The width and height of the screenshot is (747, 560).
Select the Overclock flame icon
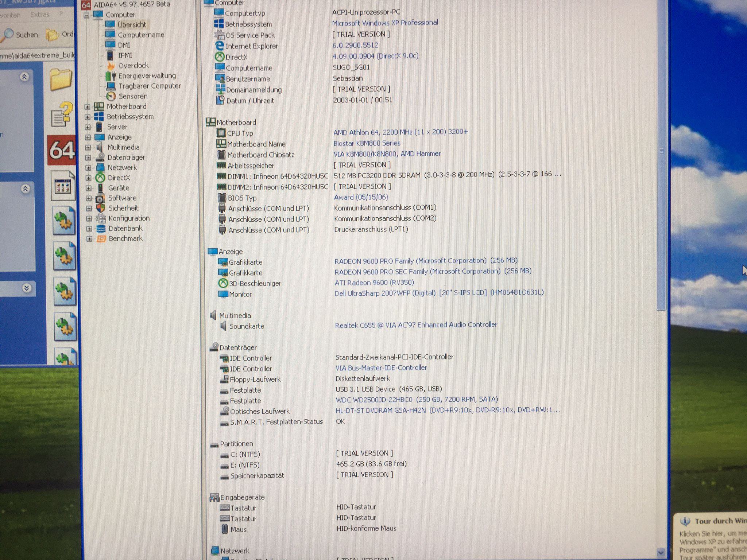coord(111,66)
